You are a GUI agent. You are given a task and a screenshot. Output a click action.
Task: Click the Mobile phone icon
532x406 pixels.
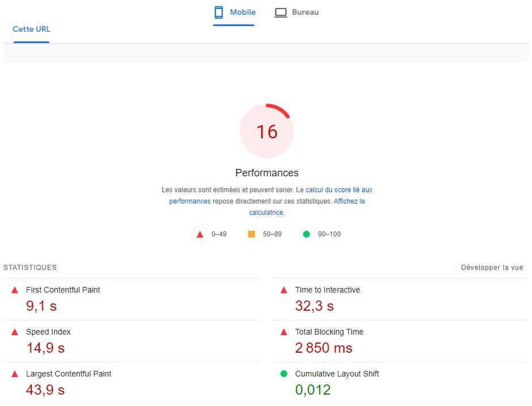click(x=219, y=12)
